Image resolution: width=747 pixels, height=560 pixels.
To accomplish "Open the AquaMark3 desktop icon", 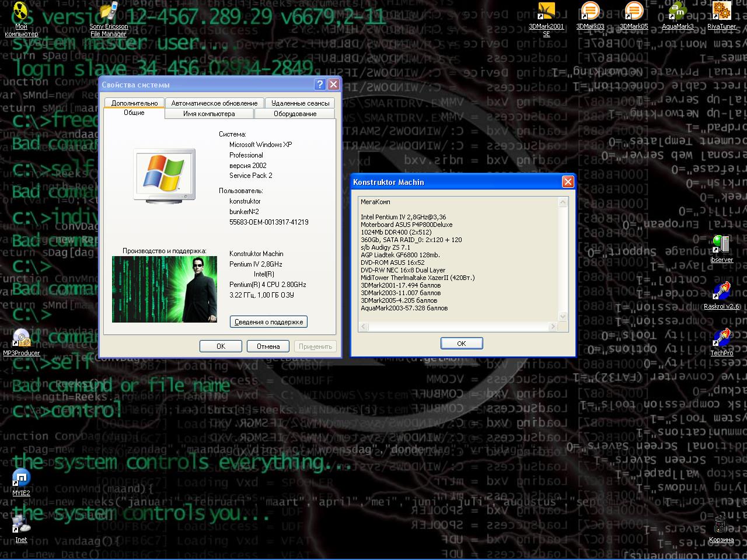I will click(678, 12).
